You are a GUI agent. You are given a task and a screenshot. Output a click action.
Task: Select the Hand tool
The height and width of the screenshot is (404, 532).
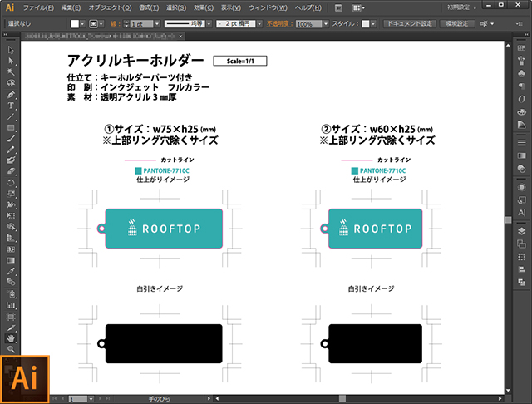point(11,338)
